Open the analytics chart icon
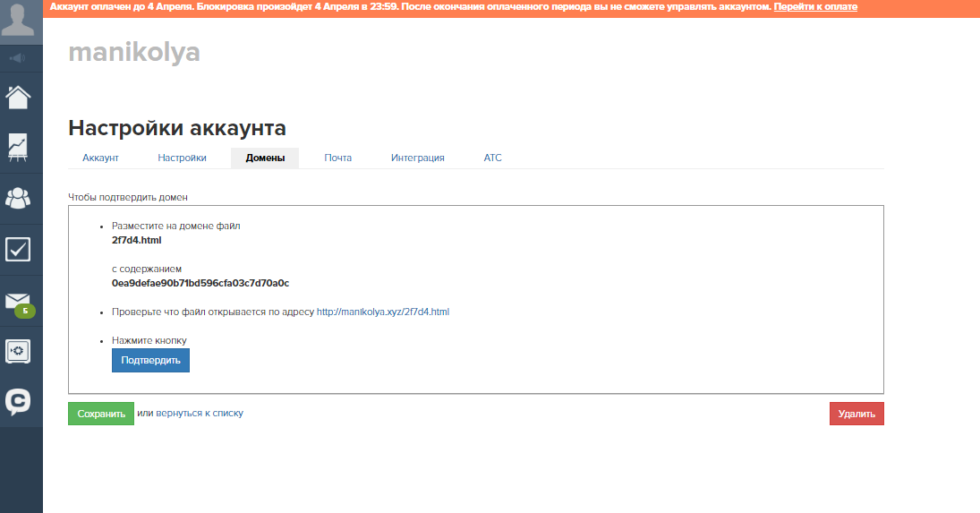 (19, 147)
